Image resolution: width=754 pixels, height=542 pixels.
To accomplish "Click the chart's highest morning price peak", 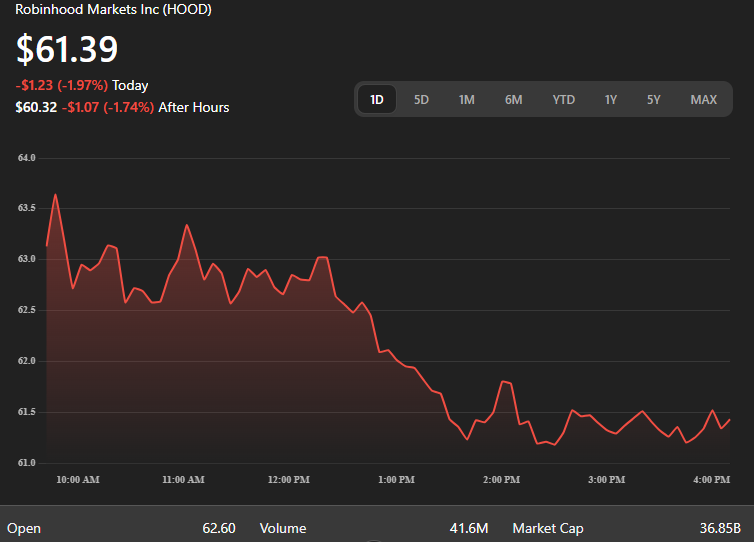I will (x=55, y=195).
